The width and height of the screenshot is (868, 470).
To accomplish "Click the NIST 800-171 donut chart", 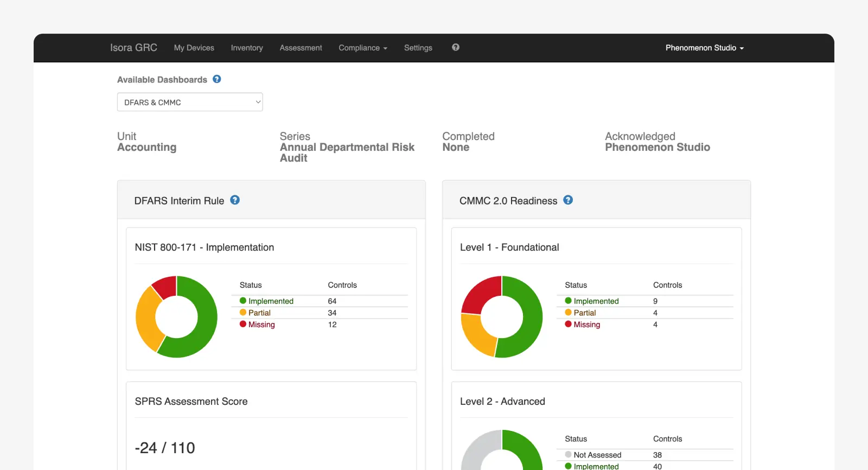I will (176, 317).
